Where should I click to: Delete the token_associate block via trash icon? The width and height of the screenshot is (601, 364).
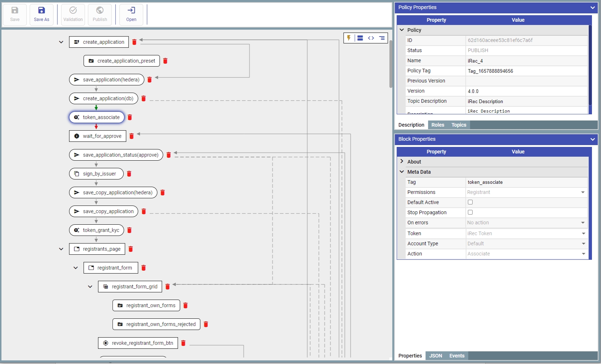130,117
